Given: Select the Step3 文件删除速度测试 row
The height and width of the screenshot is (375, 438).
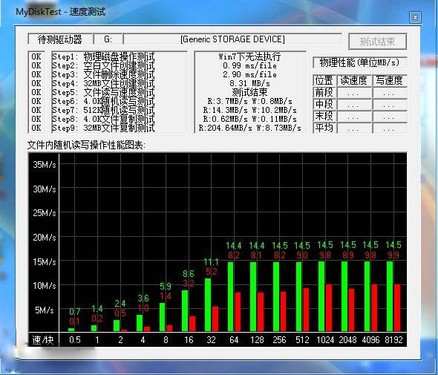Looking at the screenshot, I should coord(103,74).
